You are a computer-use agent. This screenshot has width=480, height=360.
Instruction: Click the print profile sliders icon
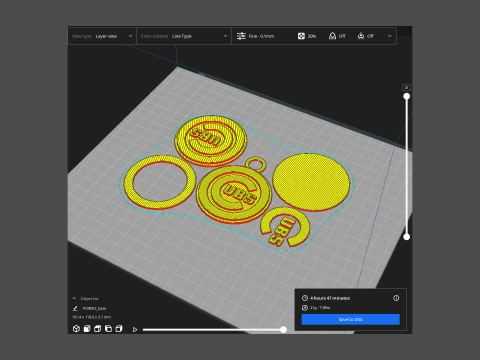(241, 36)
